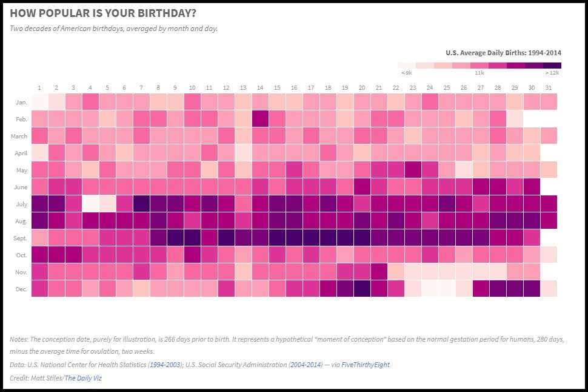Click the '11k' legend label

[x=479, y=73]
